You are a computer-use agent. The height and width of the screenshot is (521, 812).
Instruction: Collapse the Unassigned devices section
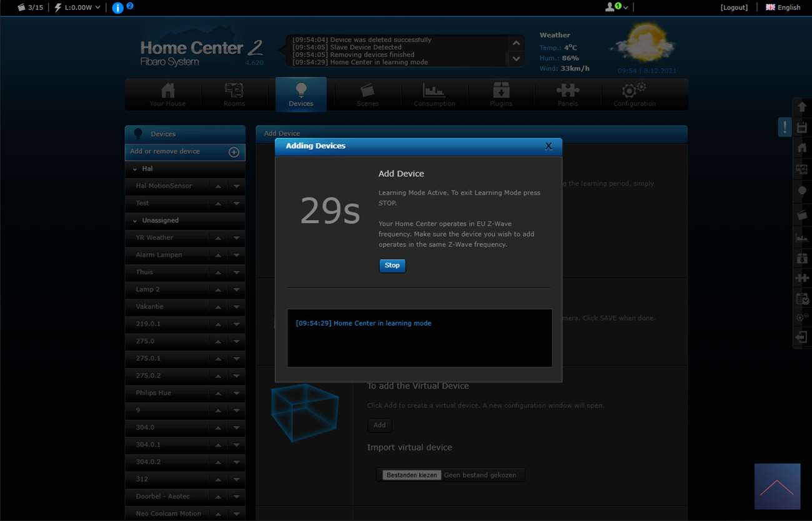pos(135,221)
